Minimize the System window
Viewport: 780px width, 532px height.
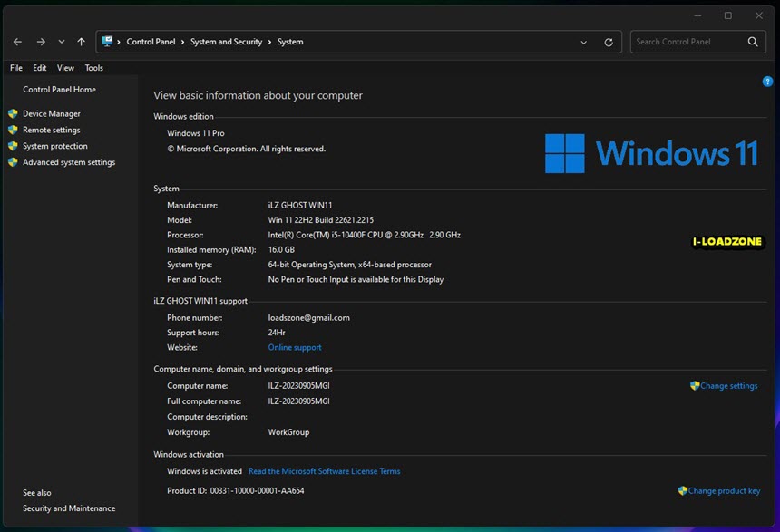coord(697,15)
